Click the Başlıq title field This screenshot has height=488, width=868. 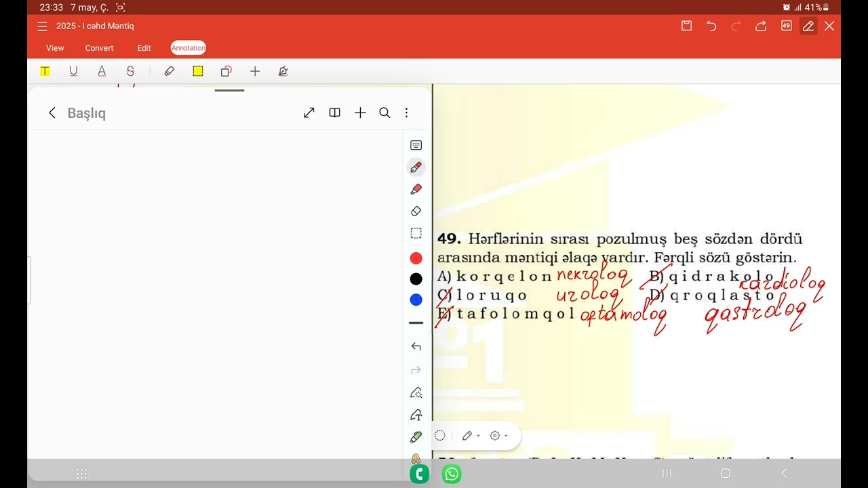pyautogui.click(x=87, y=113)
